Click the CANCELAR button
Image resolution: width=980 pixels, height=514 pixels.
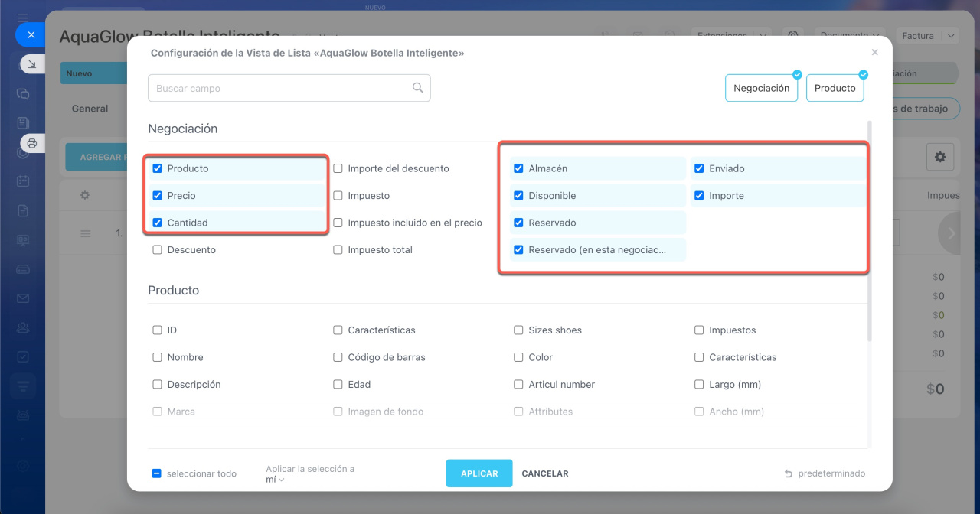545,473
